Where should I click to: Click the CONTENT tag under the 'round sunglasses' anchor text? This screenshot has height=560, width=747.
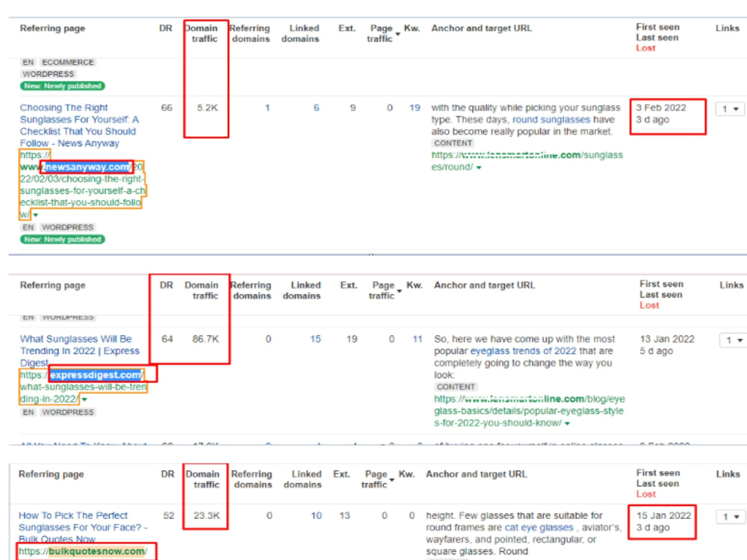click(453, 143)
